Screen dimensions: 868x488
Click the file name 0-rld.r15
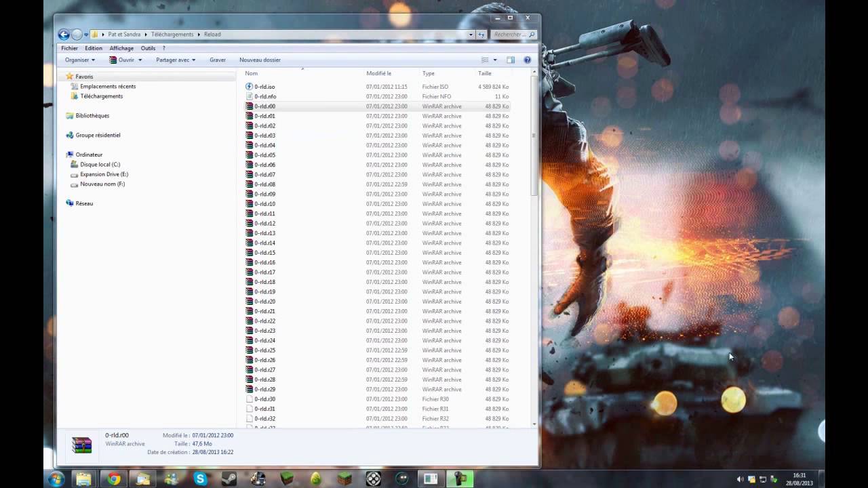264,253
